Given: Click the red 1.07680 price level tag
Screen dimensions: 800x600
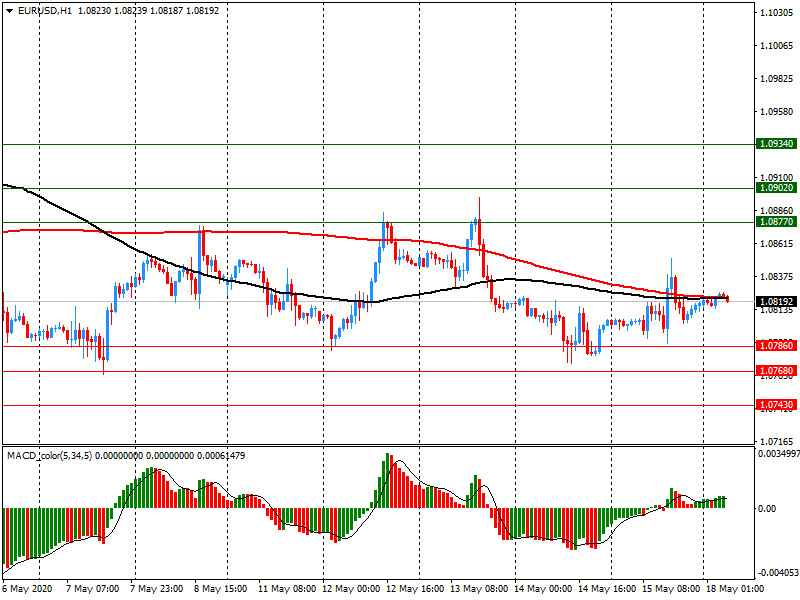Looking at the screenshot, I should pyautogui.click(x=777, y=371).
